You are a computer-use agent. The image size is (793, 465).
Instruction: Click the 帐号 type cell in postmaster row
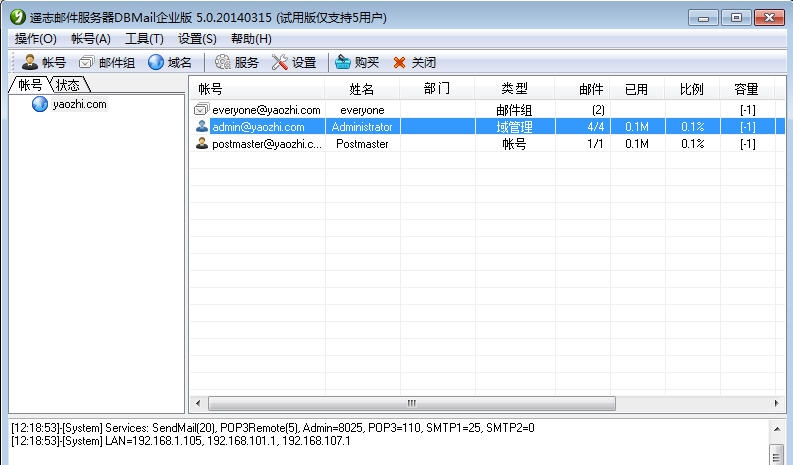pyautogui.click(x=514, y=144)
